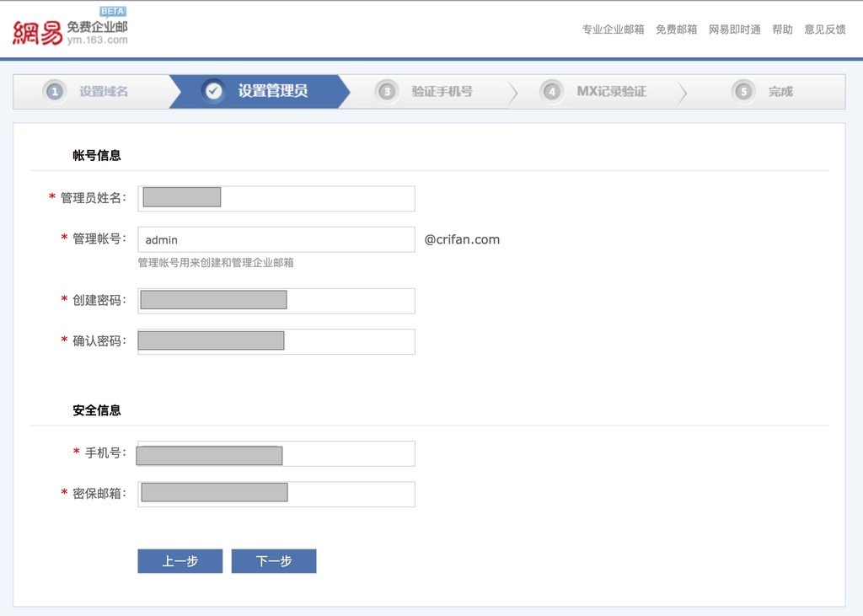This screenshot has height=616, width=863.
Task: Click the 创建密码 label
Action: point(99,300)
